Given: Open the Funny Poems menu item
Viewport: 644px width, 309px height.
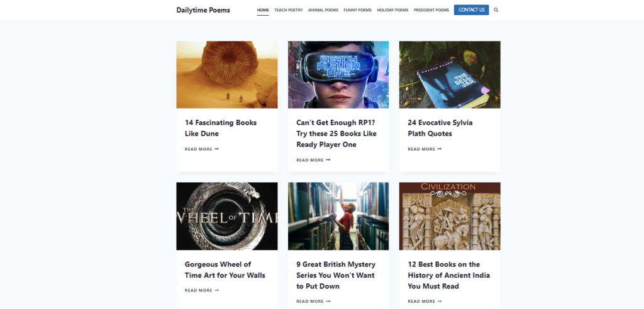Looking at the screenshot, I should (357, 10).
